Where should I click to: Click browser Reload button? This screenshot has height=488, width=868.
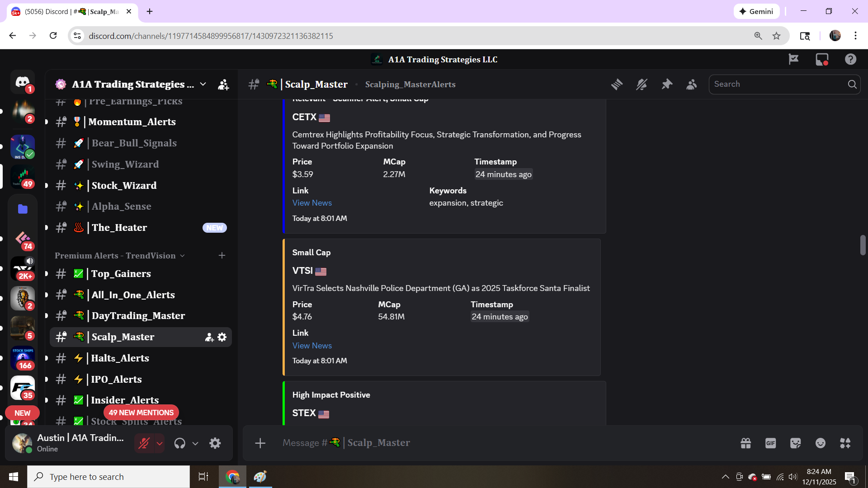[x=53, y=36]
